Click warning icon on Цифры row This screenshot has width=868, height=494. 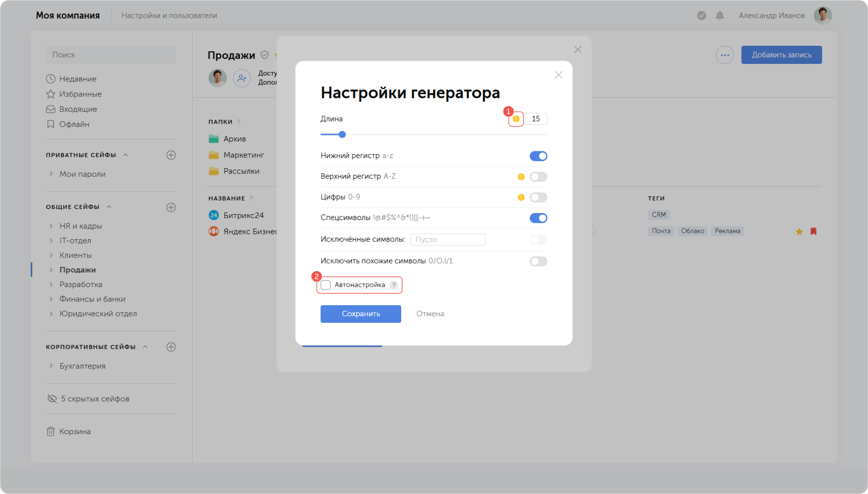tap(521, 197)
